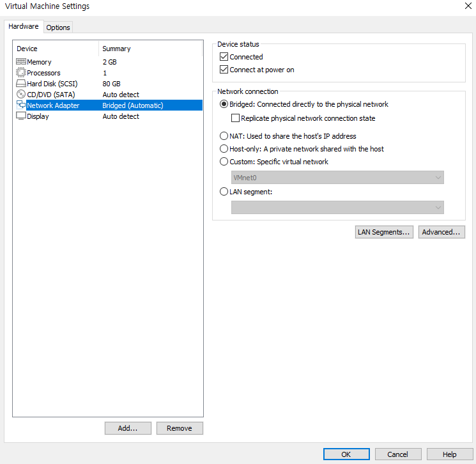476x464 pixels.
Task: Click the Cancel button
Action: [x=398, y=454]
